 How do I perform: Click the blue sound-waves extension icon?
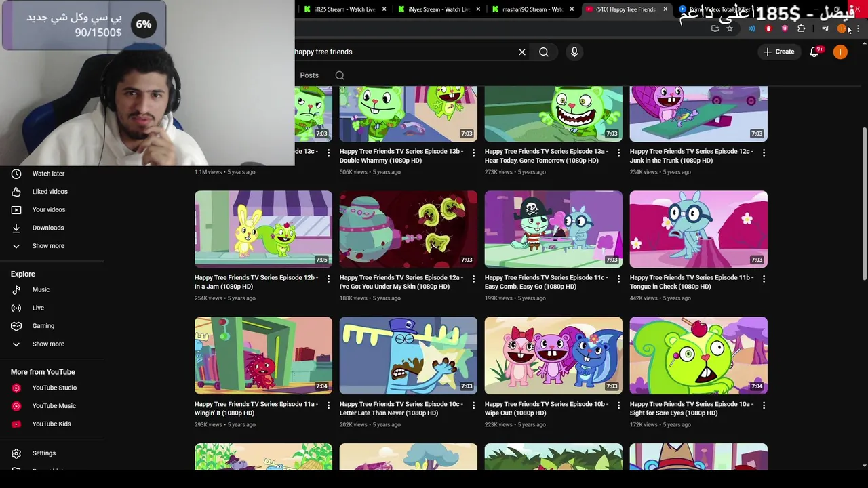click(x=752, y=28)
